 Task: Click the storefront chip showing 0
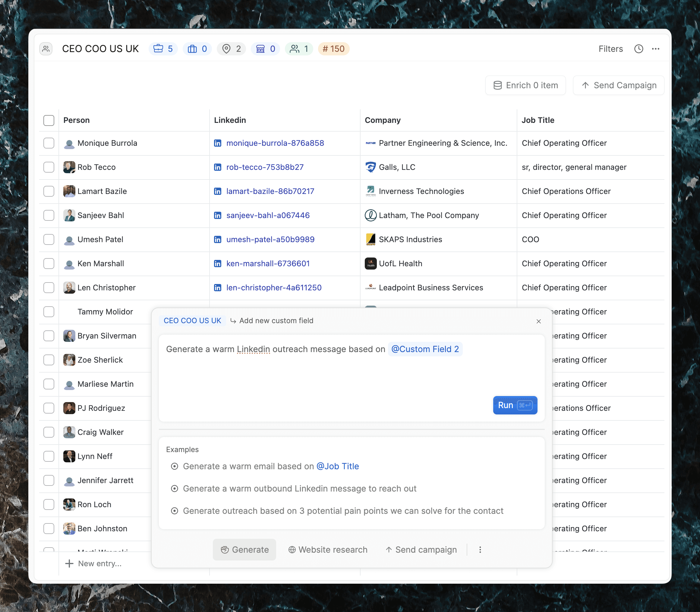coord(266,49)
